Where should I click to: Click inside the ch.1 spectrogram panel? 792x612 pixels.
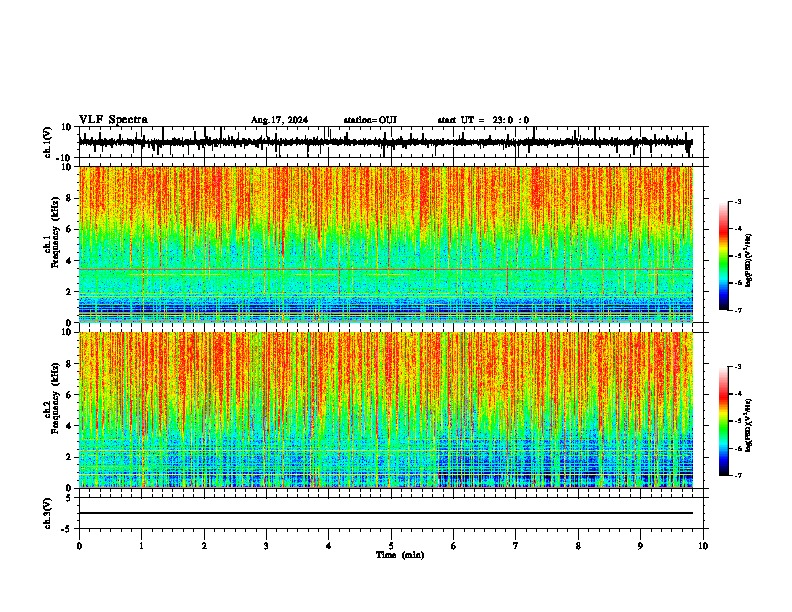[386, 244]
